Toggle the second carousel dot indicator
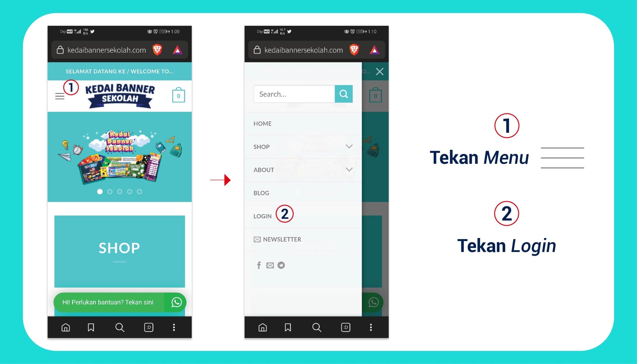 tap(109, 191)
